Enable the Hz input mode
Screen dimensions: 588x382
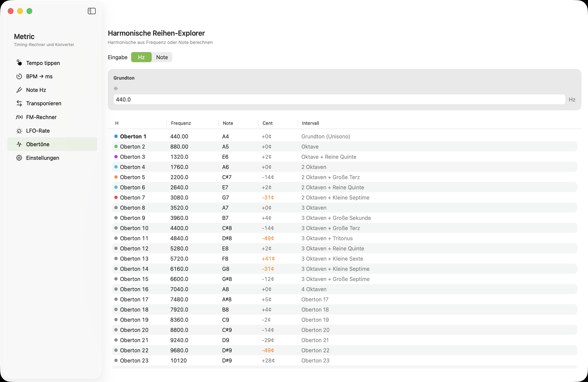[141, 57]
